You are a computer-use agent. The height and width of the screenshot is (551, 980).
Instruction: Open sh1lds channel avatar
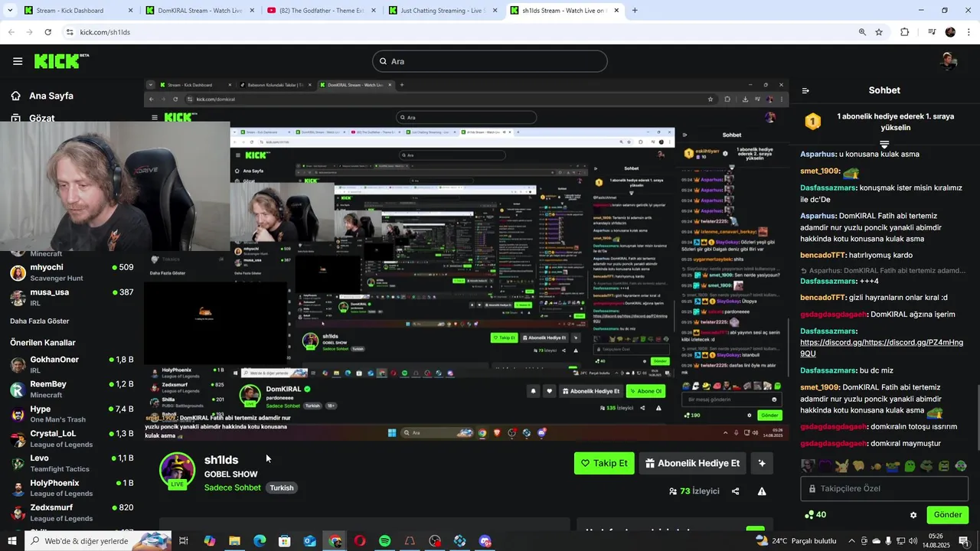[x=177, y=471]
